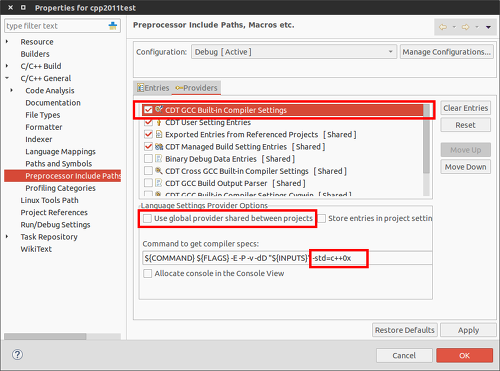Viewport: 500px width, 371px height.
Task: Uncheck CDT GCC Built-in Compiler Settings
Action: click(x=148, y=110)
